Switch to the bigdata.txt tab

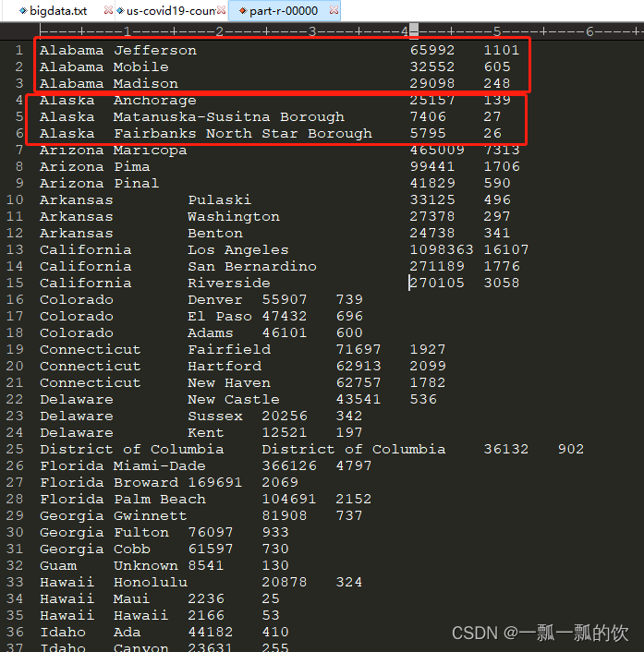point(58,11)
